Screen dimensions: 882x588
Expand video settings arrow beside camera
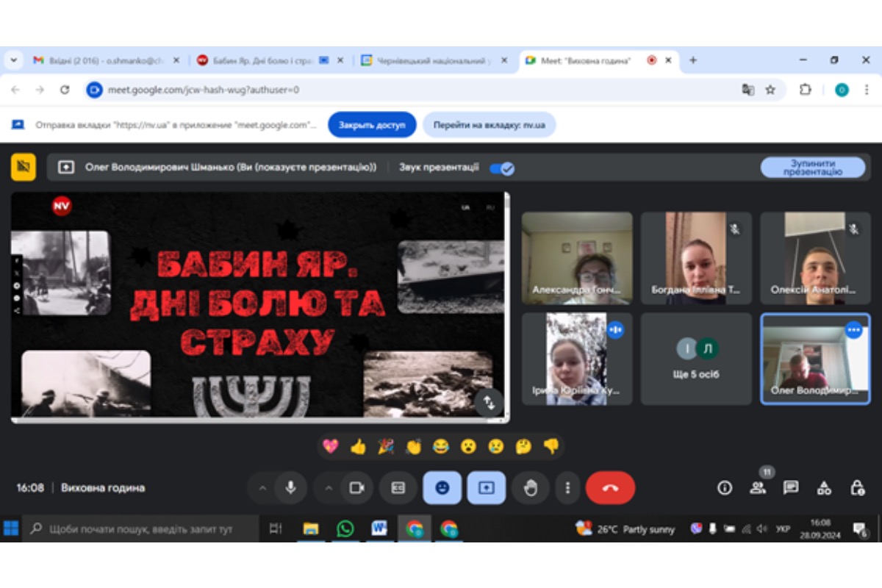[x=329, y=488]
